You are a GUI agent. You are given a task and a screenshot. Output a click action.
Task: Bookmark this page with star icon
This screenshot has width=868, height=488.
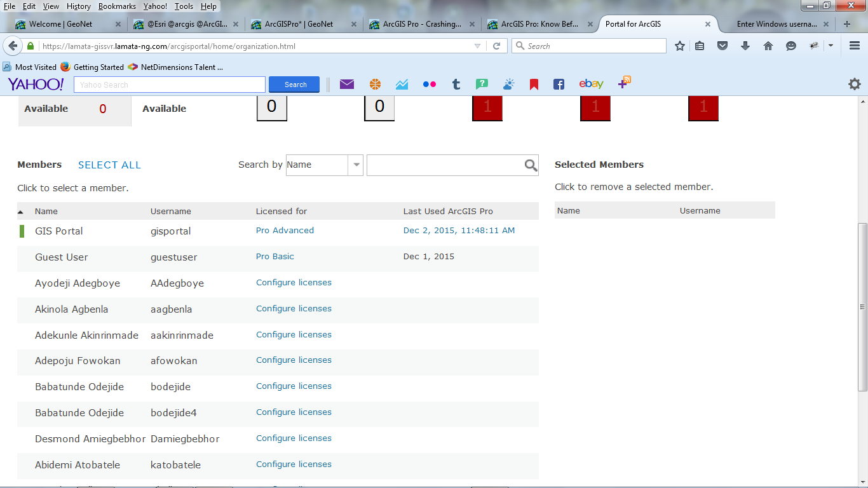click(680, 46)
